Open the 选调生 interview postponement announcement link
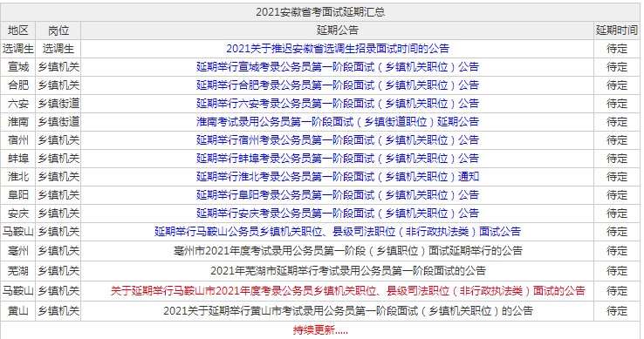 point(337,49)
